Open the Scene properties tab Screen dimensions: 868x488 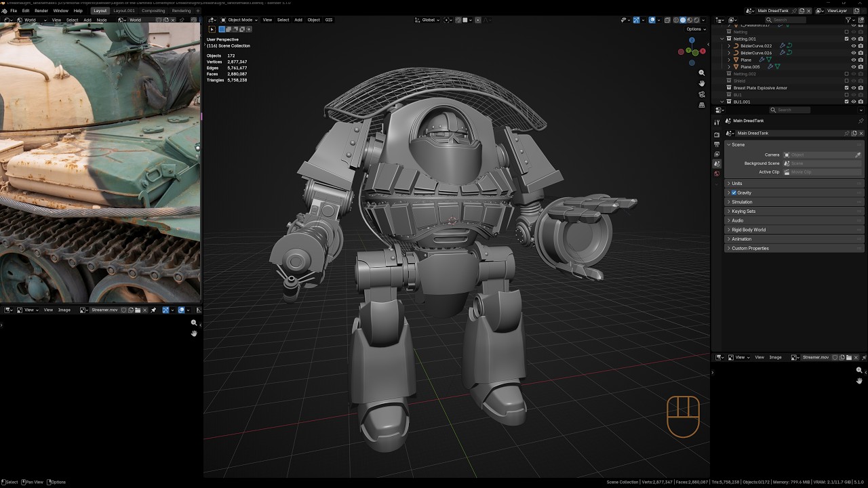pos(717,163)
